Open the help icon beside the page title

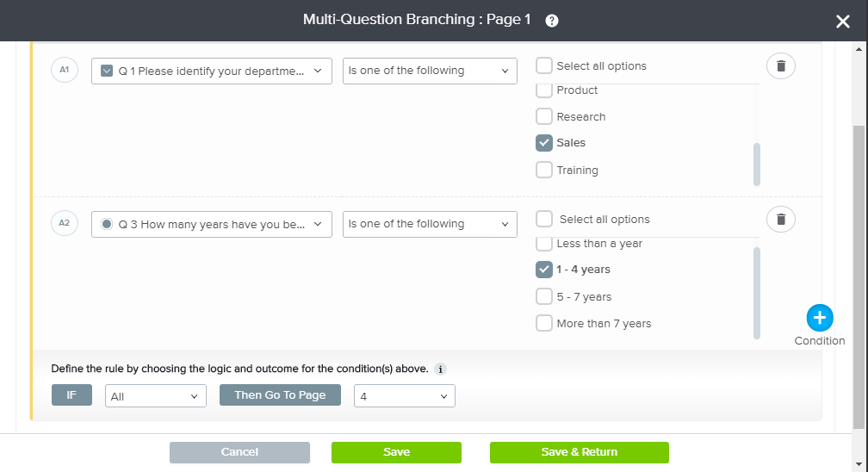552,21
